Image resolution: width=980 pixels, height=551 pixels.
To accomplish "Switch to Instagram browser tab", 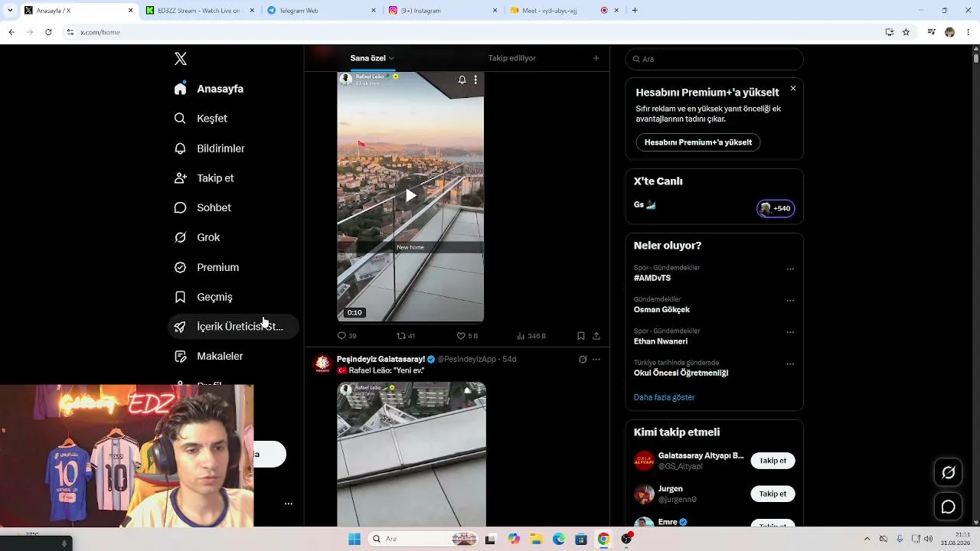I will 442,11.
